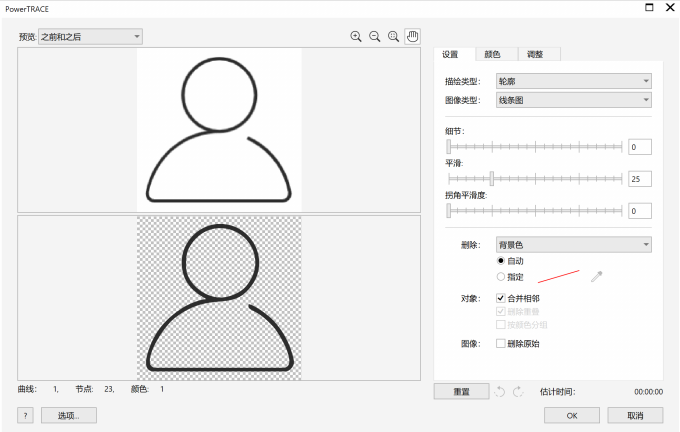Screen dimensions: 680x432
Task: Toggle the 按颜色分组 checkbox
Action: pos(500,324)
